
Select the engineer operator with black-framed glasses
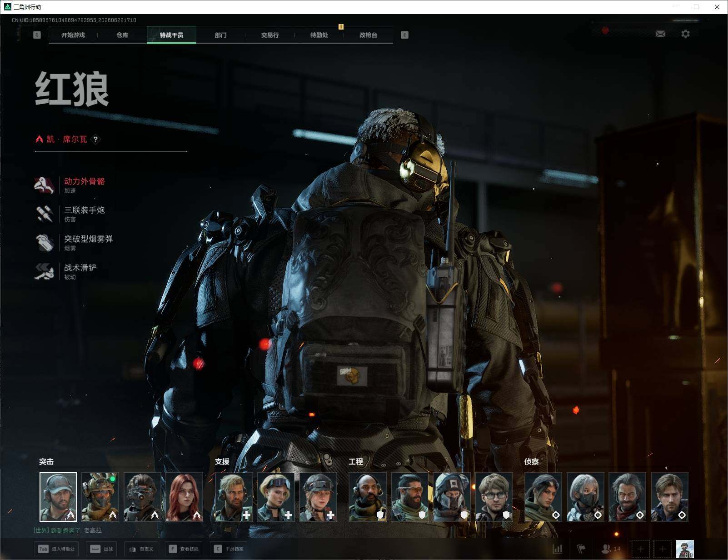coord(494,497)
